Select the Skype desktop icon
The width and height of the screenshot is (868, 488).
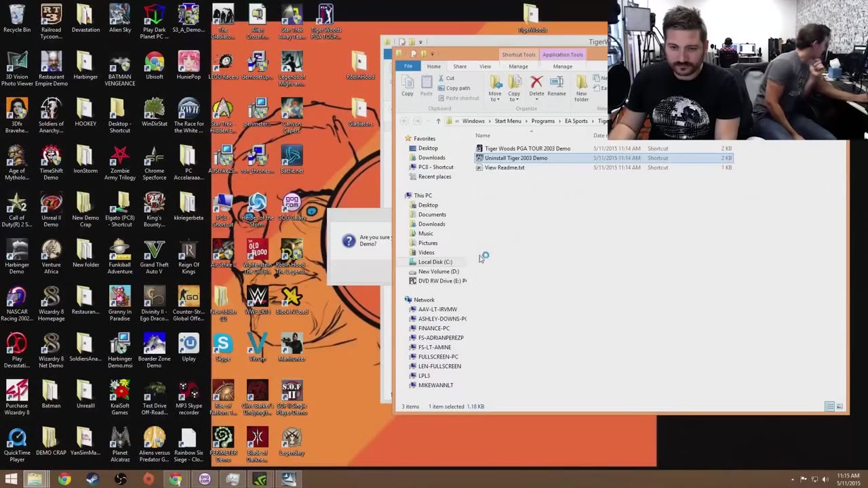[223, 348]
